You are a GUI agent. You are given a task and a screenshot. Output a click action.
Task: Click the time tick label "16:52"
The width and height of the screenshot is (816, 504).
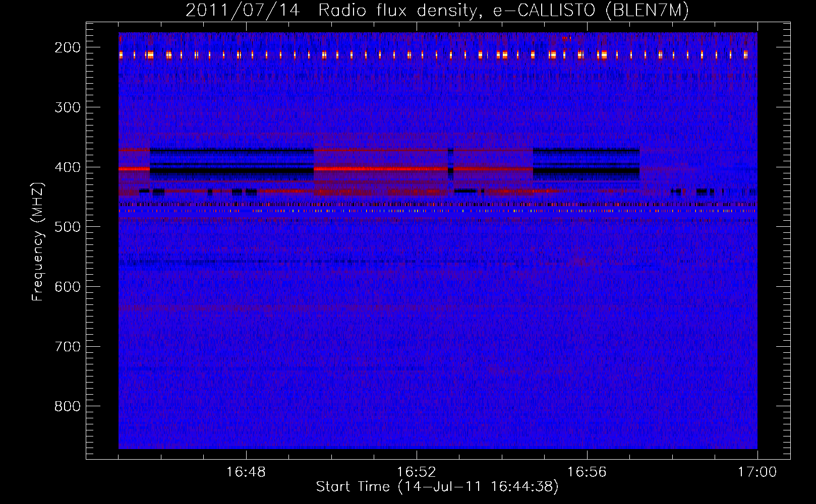(x=417, y=472)
